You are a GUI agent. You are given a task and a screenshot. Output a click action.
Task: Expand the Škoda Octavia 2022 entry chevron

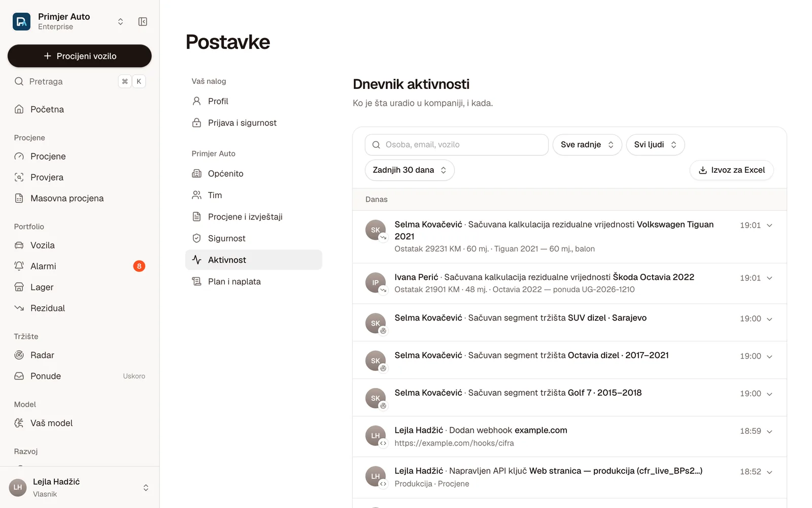(x=769, y=278)
